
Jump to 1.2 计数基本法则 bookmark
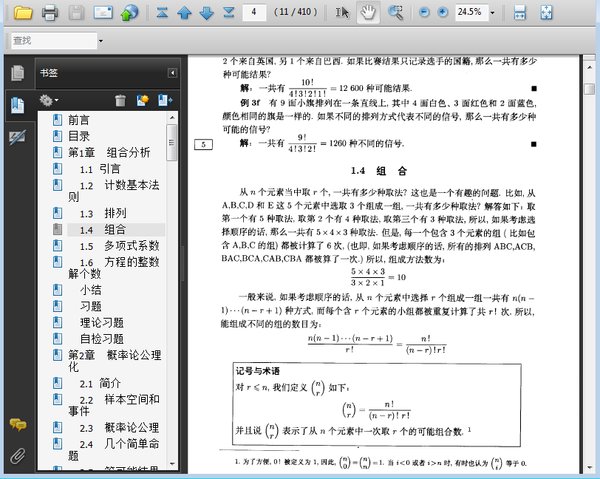coord(114,191)
